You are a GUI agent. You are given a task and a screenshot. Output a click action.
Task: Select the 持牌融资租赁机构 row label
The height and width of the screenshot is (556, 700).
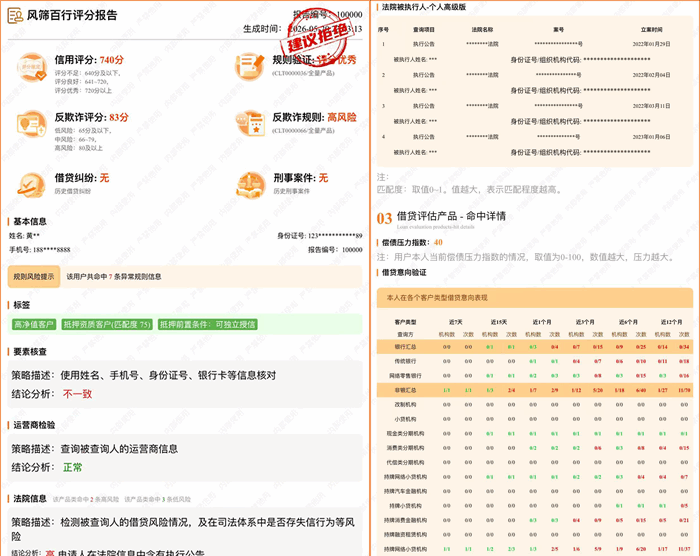[x=405, y=535]
